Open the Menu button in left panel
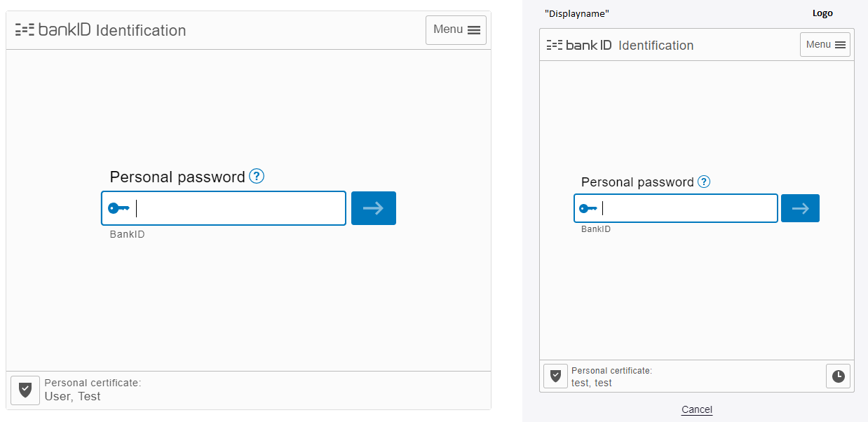Image resolution: width=868 pixels, height=422 pixels. click(x=456, y=30)
